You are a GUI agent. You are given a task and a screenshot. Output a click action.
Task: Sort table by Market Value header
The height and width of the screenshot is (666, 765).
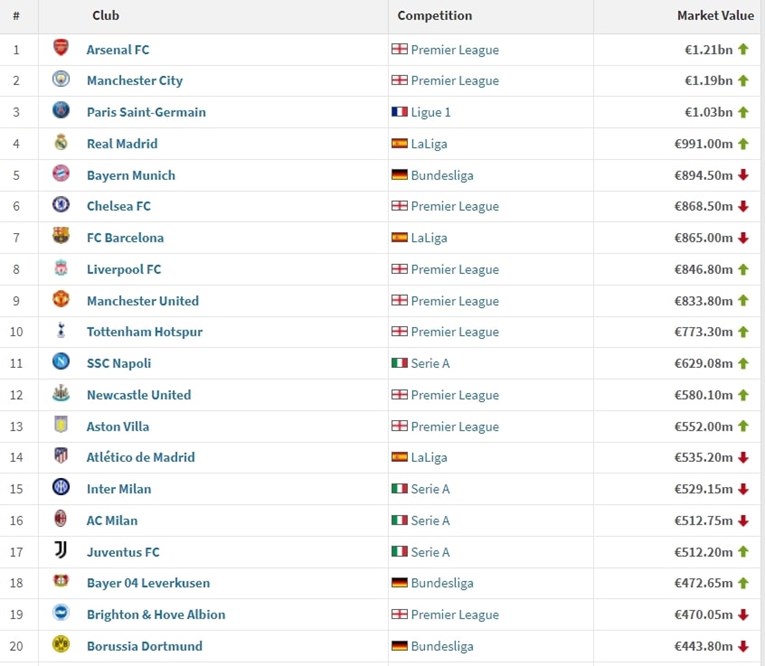click(715, 16)
